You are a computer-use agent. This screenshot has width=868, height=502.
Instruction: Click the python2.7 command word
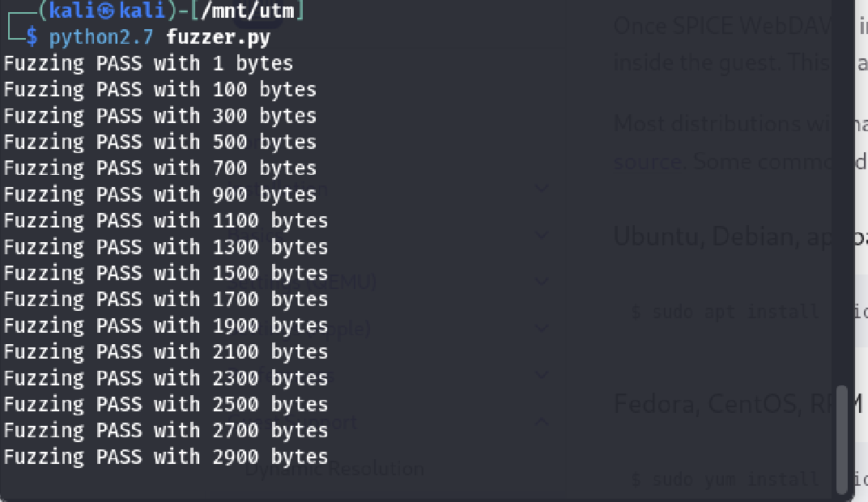tap(100, 37)
